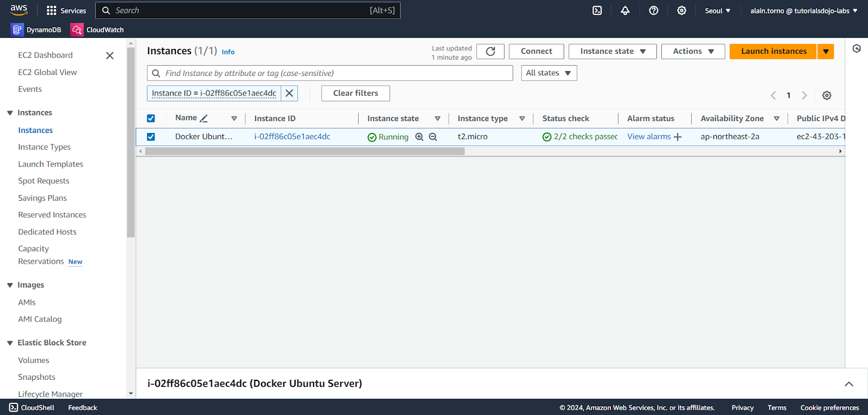This screenshot has width=868, height=415.
Task: Open AMI Catalog page
Action: coord(40,320)
